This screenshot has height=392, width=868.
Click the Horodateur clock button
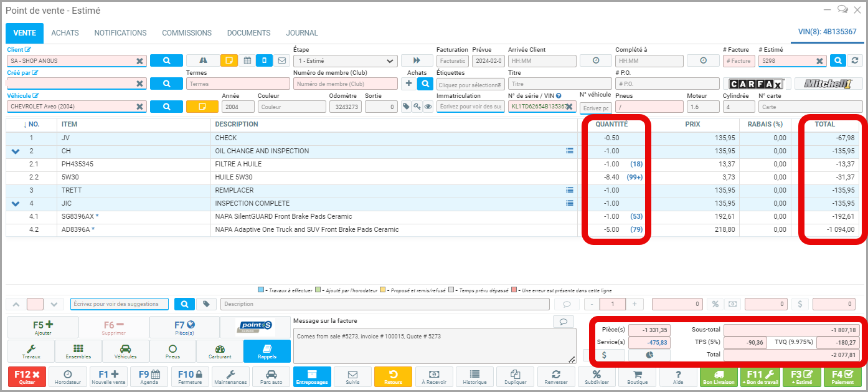(68, 377)
